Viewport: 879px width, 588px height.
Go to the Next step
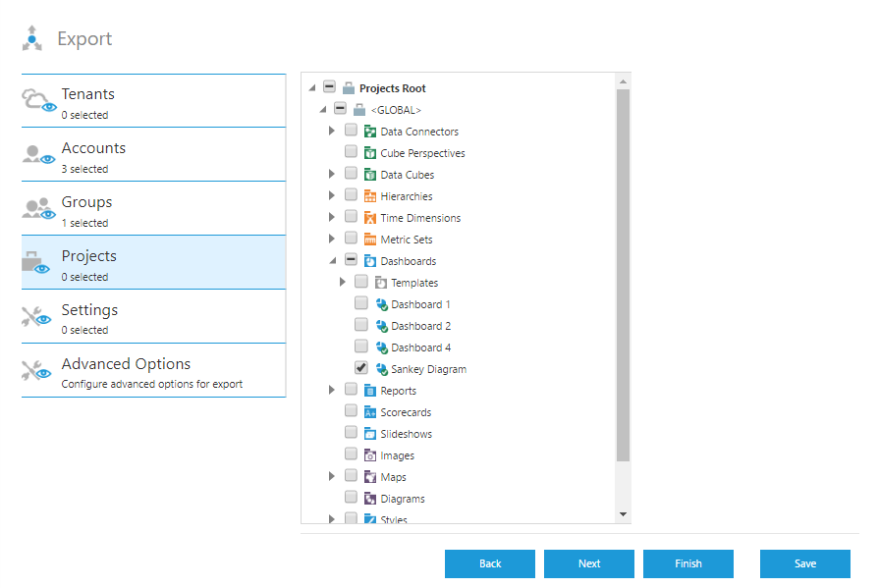[x=589, y=563]
